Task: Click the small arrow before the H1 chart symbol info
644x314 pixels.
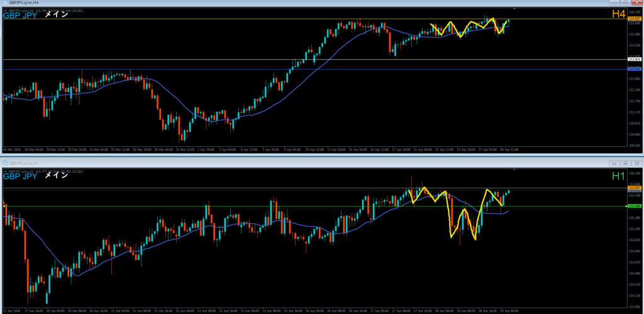Action: tap(4, 171)
